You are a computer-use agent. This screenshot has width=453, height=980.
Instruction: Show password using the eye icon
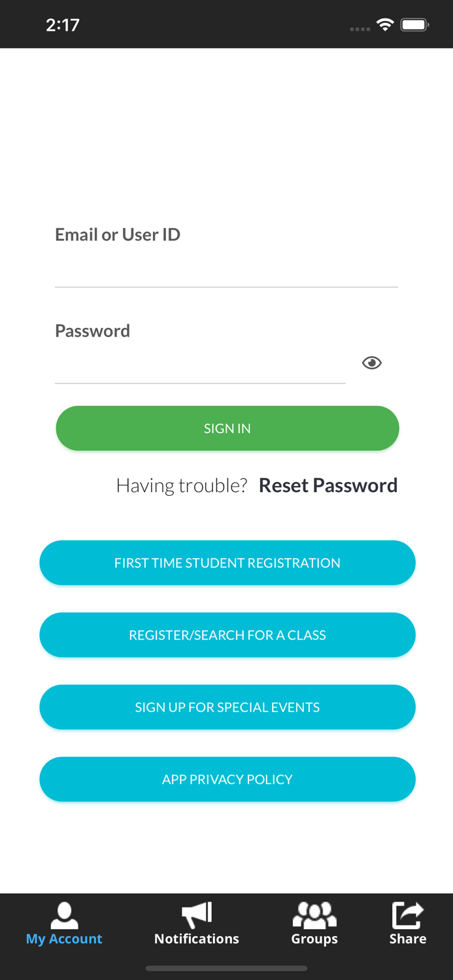pos(372,363)
